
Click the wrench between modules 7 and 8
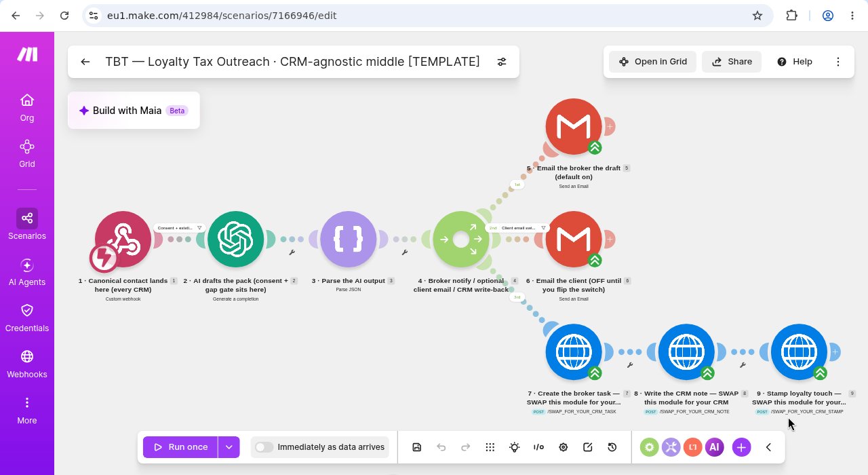coord(630,365)
